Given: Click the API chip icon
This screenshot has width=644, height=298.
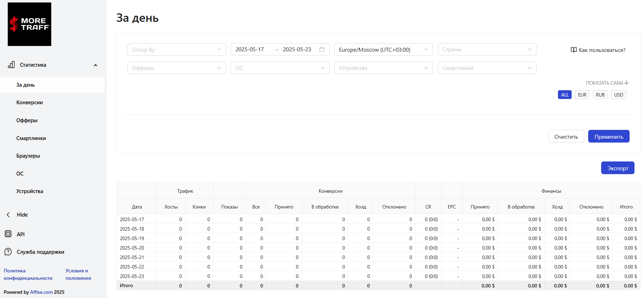Looking at the screenshot, I should coord(8,234).
